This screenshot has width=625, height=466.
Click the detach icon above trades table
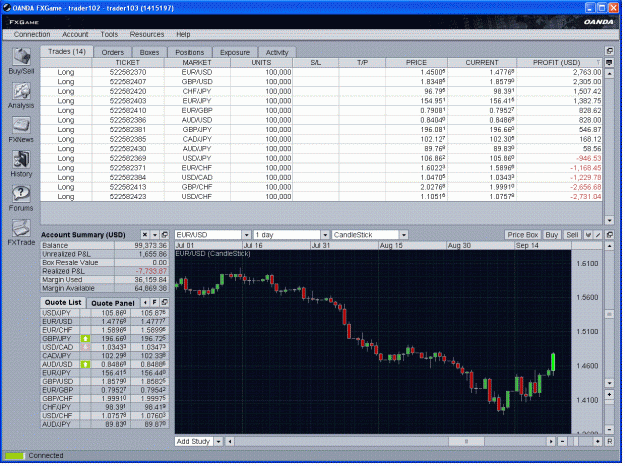609,51
